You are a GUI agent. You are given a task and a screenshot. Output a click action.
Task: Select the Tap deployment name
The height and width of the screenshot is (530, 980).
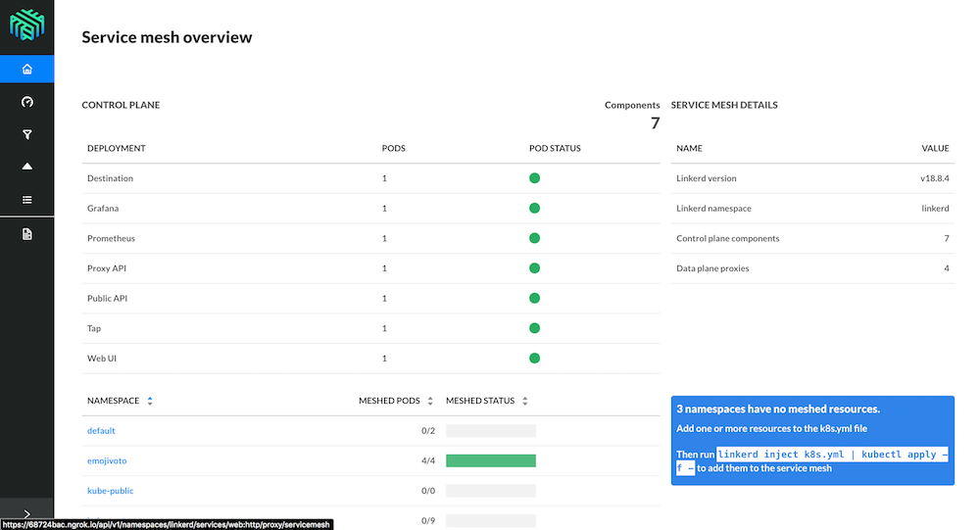click(x=94, y=328)
